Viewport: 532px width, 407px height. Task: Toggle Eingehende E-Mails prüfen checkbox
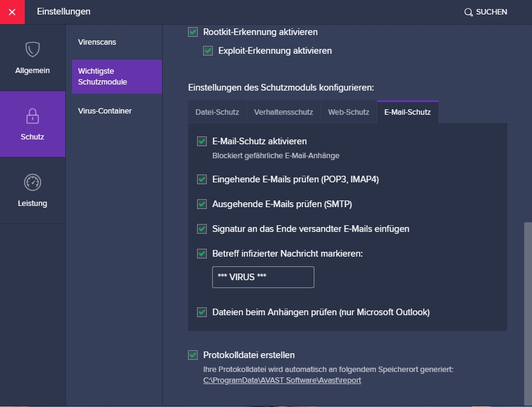[x=203, y=179]
